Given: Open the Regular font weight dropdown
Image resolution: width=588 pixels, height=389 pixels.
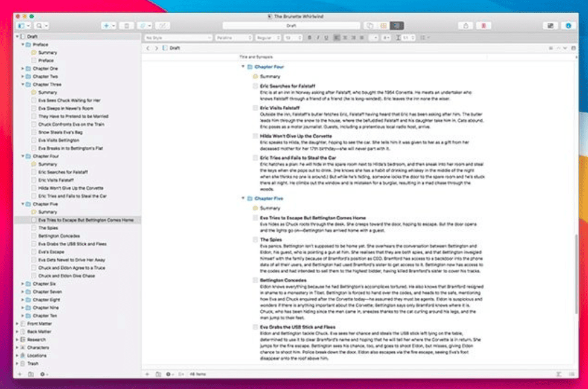Looking at the screenshot, I should point(268,37).
